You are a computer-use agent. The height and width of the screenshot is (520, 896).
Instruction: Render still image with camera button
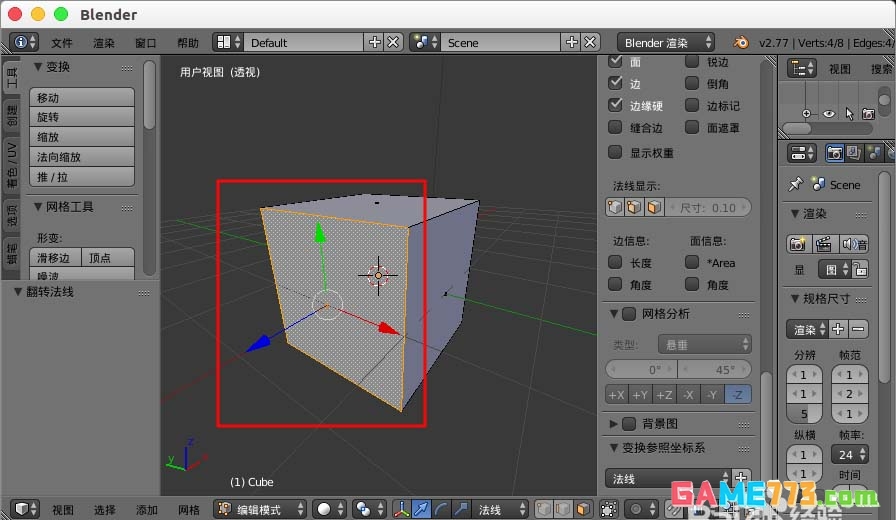point(798,244)
